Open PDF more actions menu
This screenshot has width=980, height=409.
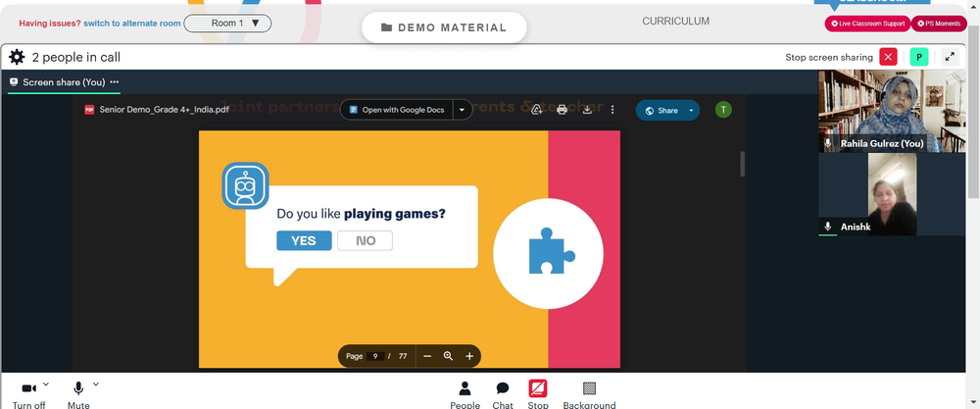(612, 110)
